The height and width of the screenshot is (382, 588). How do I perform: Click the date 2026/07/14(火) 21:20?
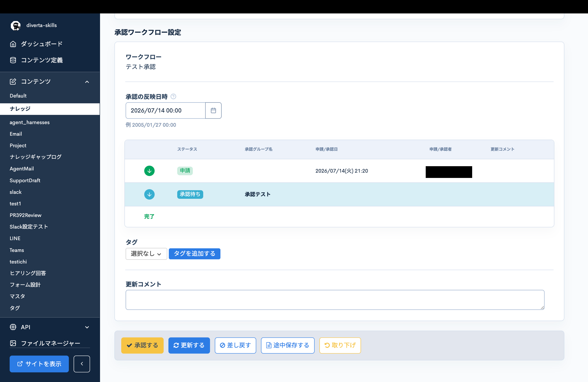point(342,171)
